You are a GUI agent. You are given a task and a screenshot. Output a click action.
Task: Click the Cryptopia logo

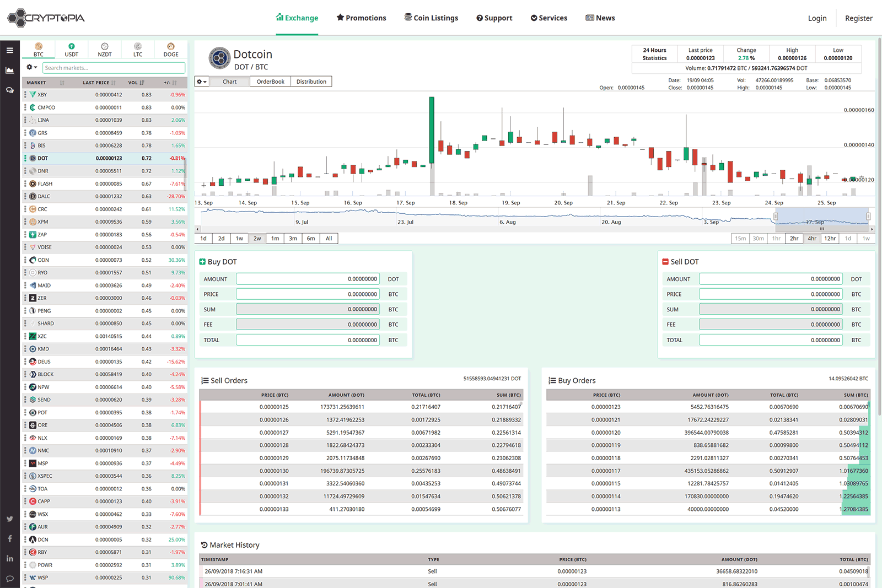[46, 18]
